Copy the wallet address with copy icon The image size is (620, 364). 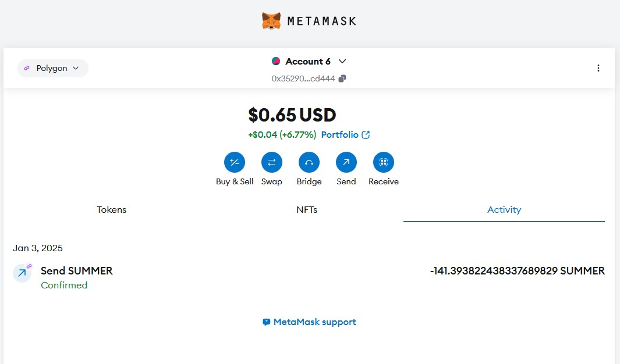(x=342, y=78)
